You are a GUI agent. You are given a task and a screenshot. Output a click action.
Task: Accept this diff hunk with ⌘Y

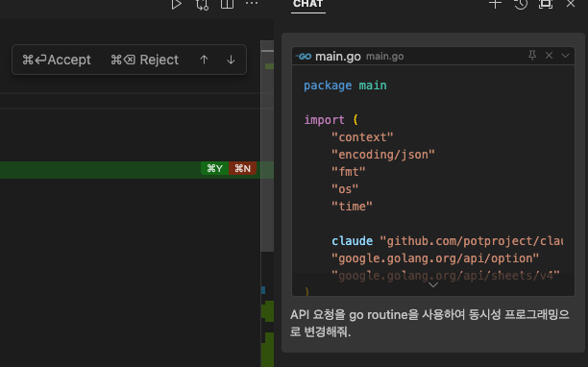[215, 168]
